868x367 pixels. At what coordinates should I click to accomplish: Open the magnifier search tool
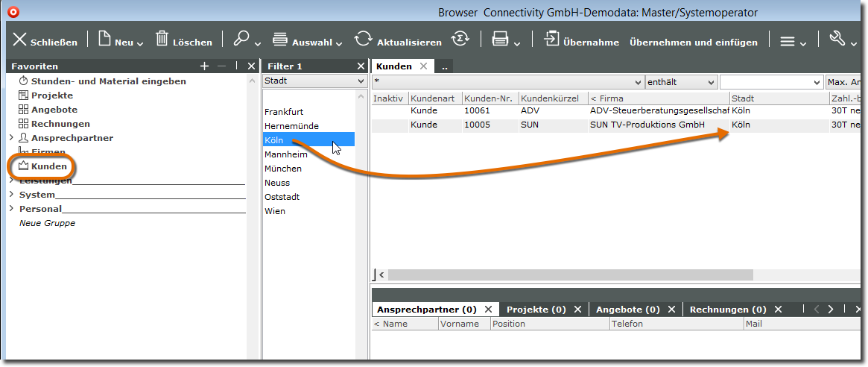(x=241, y=40)
